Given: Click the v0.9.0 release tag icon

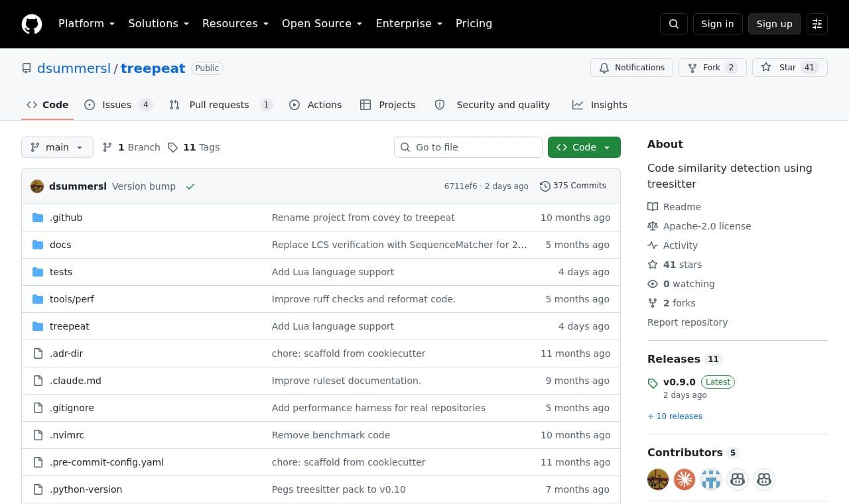Looking at the screenshot, I should tap(653, 383).
